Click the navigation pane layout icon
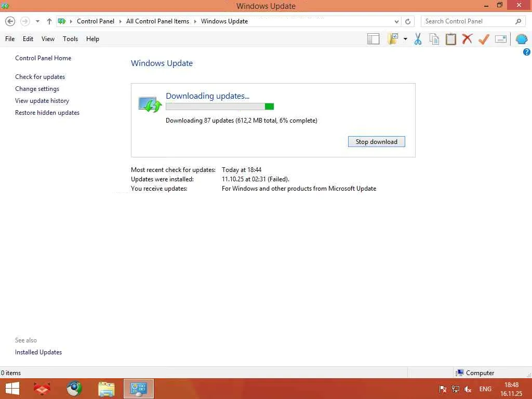 pos(373,39)
